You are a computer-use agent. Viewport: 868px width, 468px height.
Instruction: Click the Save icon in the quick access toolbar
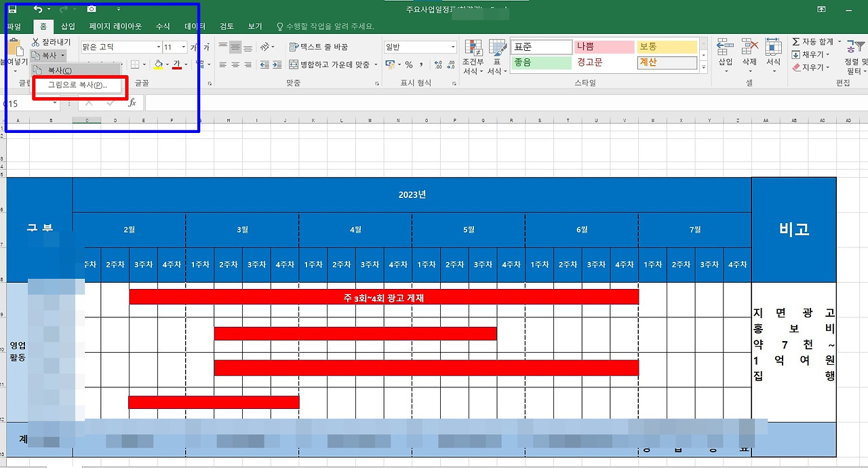(x=12, y=9)
